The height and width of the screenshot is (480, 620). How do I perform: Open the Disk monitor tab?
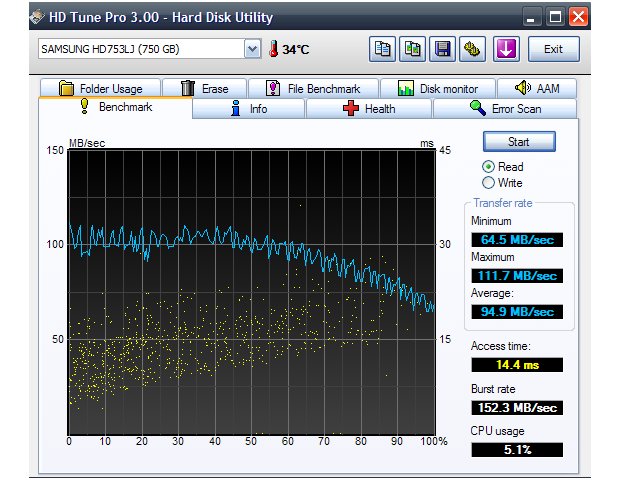pos(438,89)
